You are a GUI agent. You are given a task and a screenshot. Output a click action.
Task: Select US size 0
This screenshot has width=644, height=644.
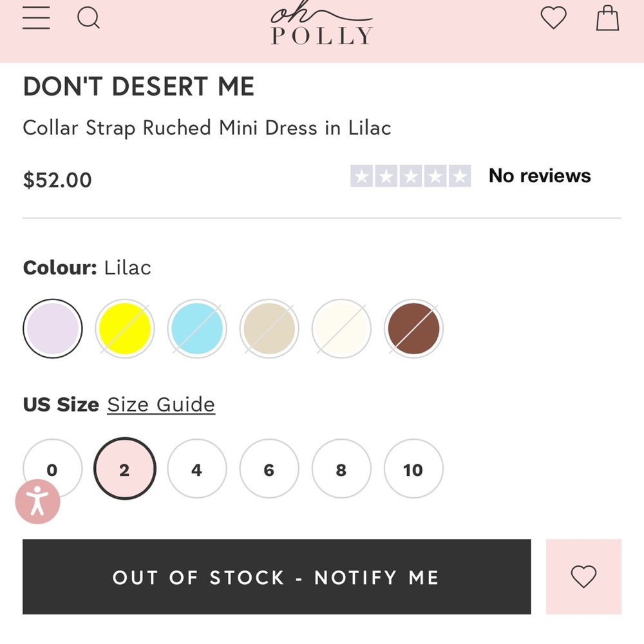[x=53, y=469]
